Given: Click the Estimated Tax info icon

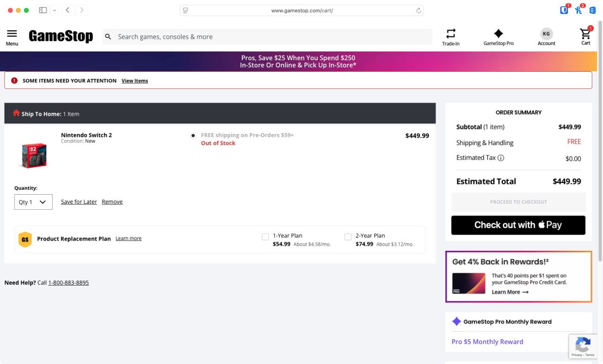Looking at the screenshot, I should click(500, 157).
